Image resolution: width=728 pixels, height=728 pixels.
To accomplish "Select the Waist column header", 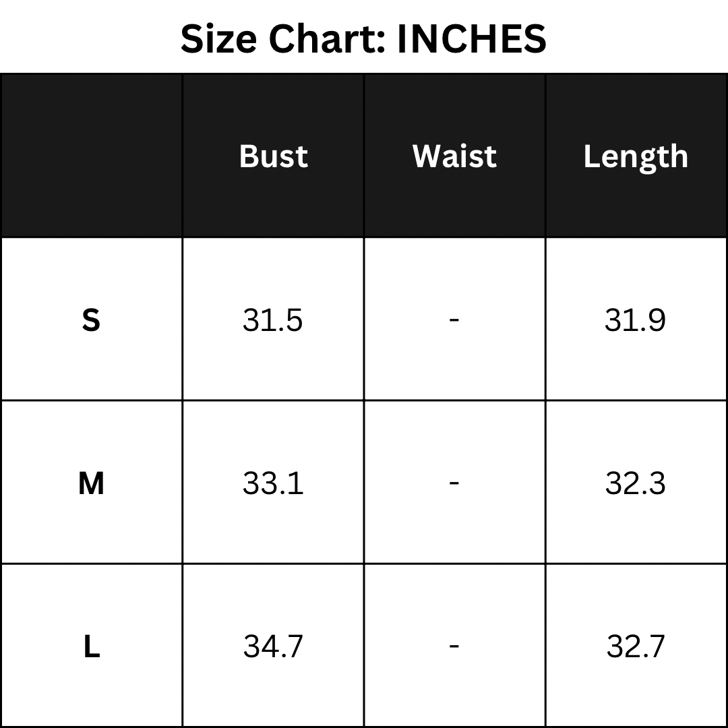I will pos(454,156).
